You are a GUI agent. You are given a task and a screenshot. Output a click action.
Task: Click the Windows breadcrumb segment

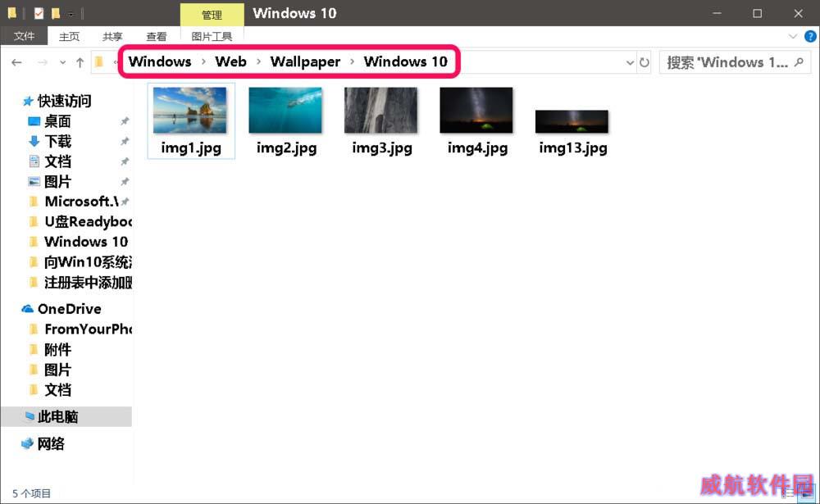(160, 61)
